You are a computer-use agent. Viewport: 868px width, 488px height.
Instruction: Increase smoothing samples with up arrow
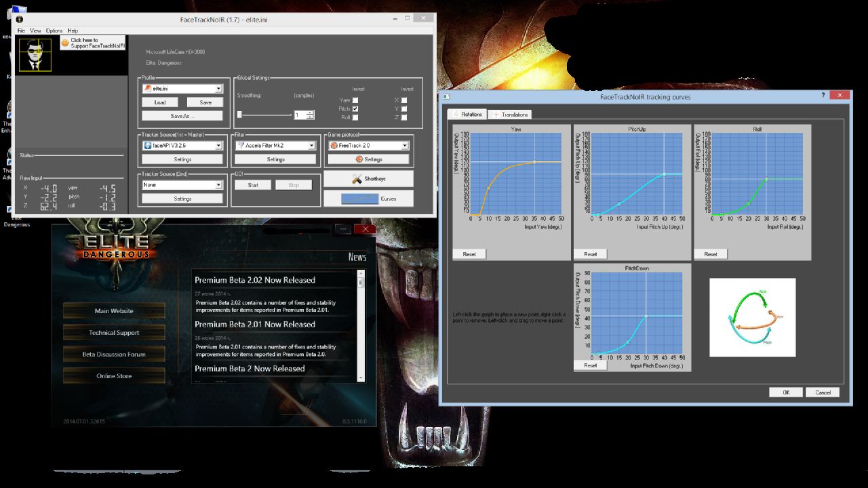pos(310,113)
